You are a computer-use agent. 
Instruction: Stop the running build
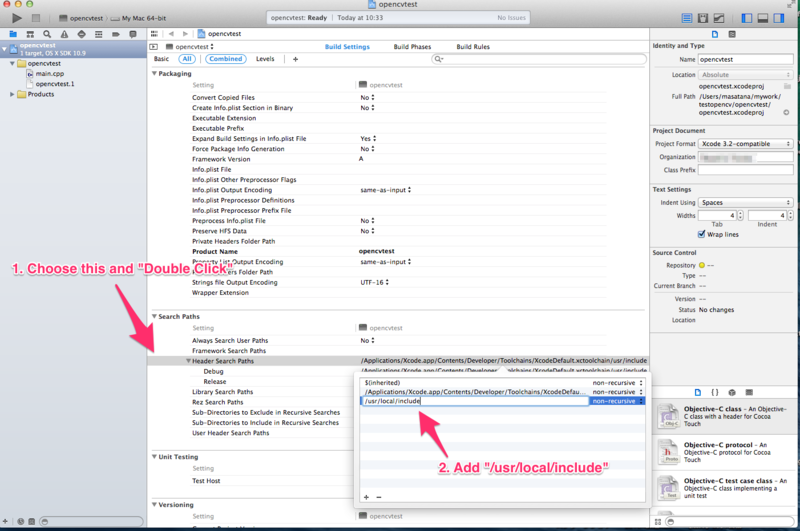[36, 18]
